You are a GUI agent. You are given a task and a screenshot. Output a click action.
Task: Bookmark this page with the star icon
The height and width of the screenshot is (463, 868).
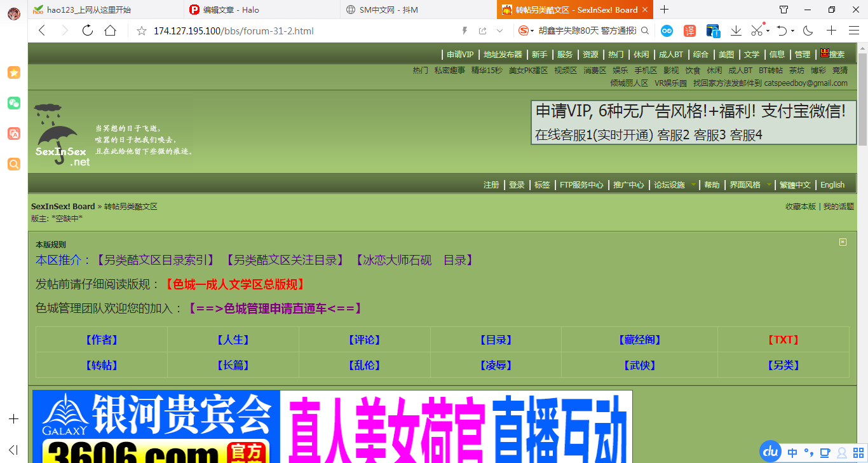142,31
